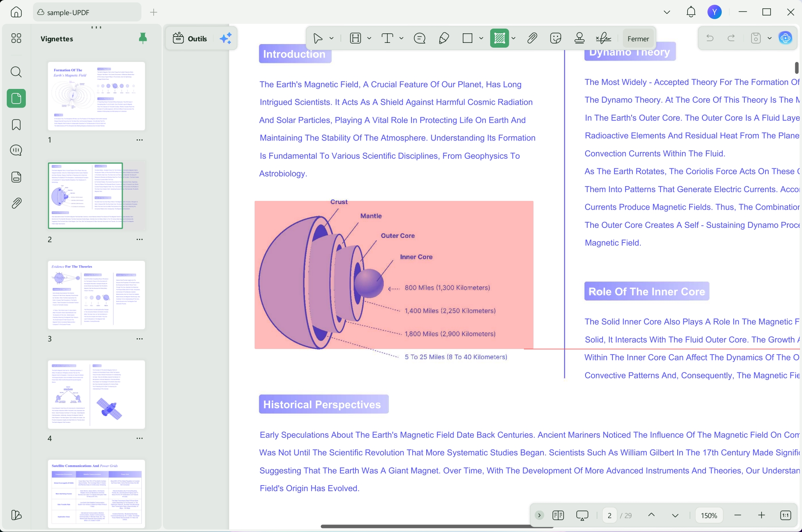The height and width of the screenshot is (532, 802).
Task: Add a new tab with the plus button
Action: click(x=154, y=12)
